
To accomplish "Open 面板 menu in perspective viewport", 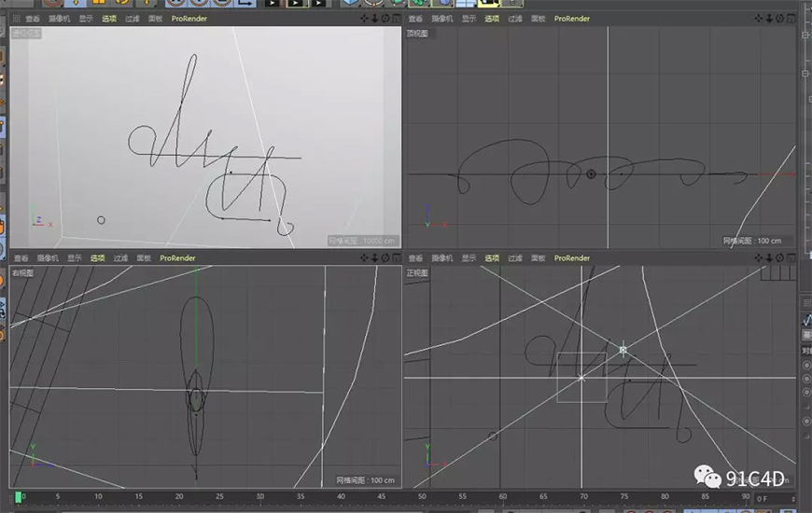I will 155,19.
